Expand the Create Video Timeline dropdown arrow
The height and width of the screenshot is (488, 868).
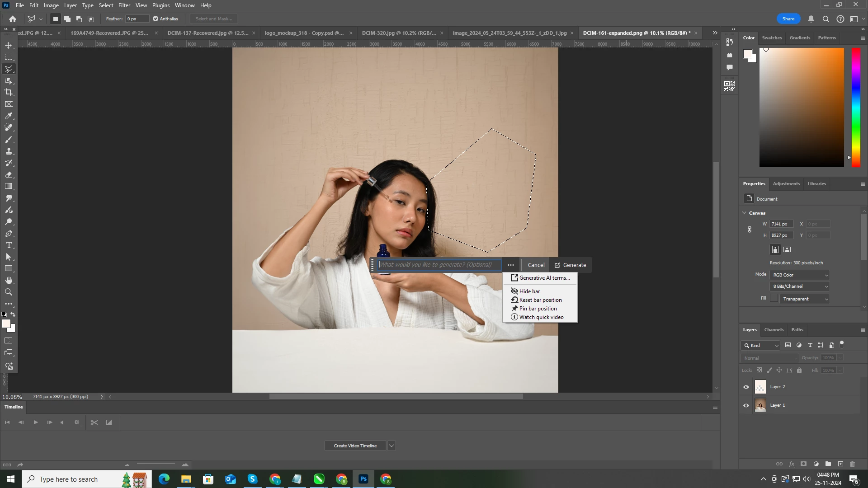(392, 446)
